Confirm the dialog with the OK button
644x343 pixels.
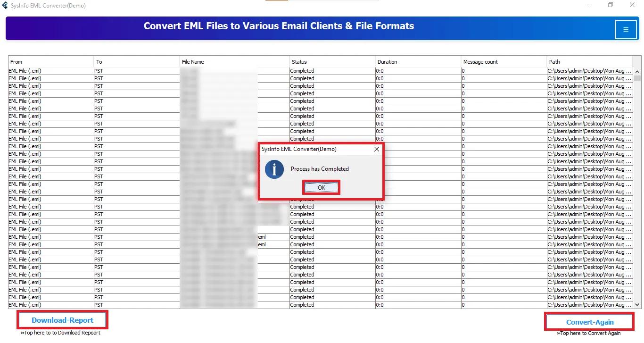tap(322, 187)
